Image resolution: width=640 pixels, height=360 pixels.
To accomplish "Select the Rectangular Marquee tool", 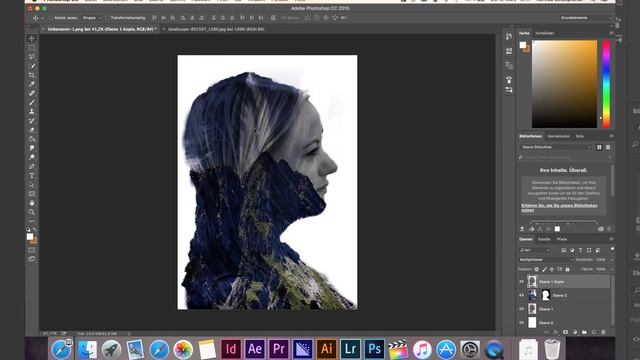I will tap(32, 47).
